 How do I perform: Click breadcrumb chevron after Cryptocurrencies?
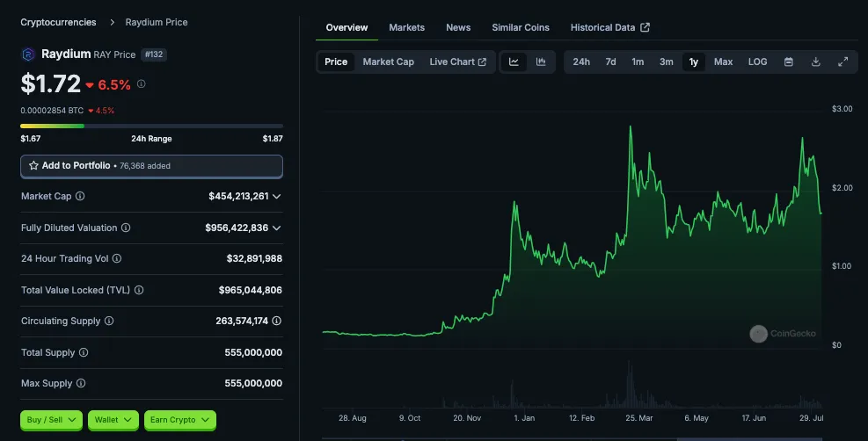tap(112, 23)
